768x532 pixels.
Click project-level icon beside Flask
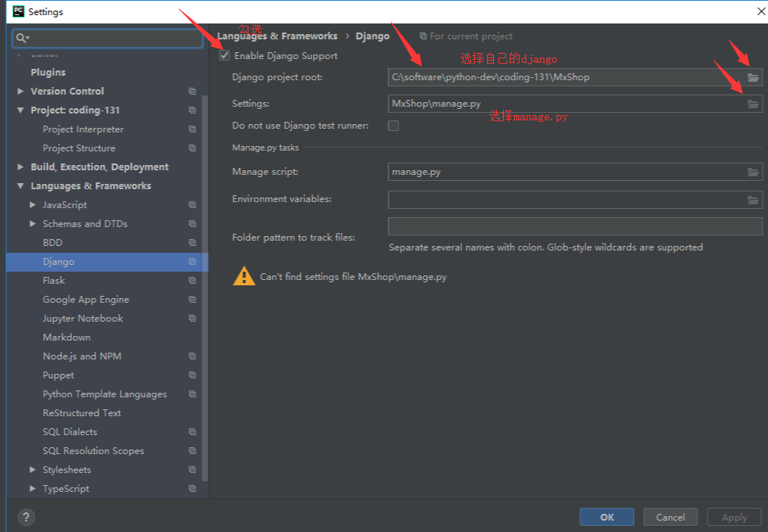(x=192, y=281)
